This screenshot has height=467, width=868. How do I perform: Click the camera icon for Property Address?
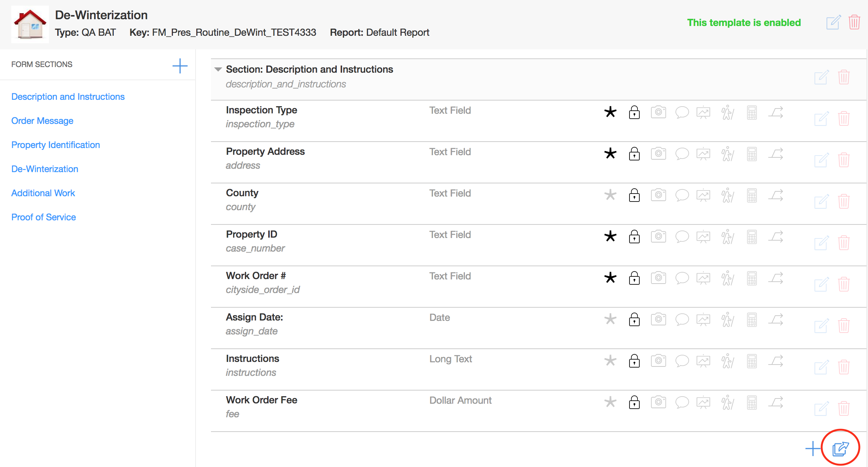pyautogui.click(x=658, y=154)
